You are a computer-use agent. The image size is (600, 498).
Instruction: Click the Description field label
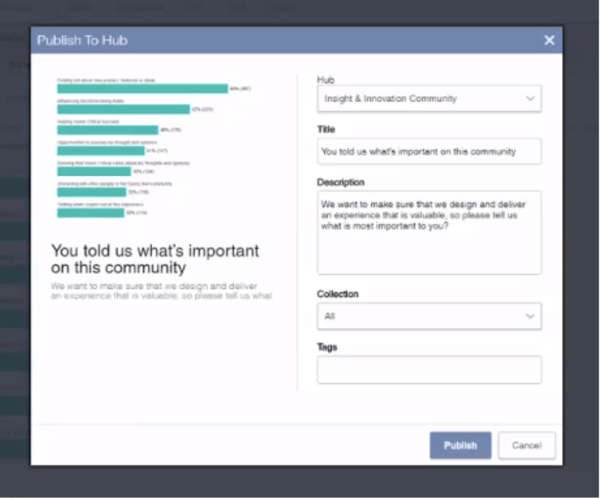341,182
